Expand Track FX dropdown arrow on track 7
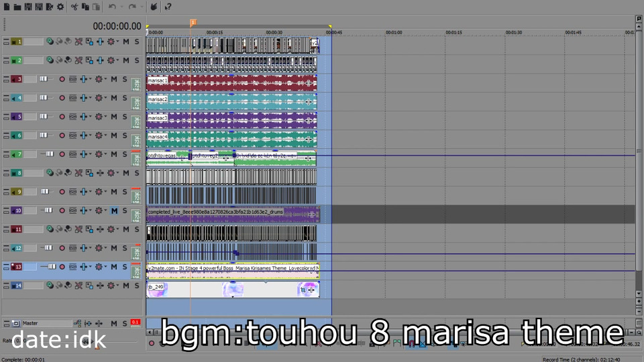This screenshot has width=644, height=362. coord(90,154)
